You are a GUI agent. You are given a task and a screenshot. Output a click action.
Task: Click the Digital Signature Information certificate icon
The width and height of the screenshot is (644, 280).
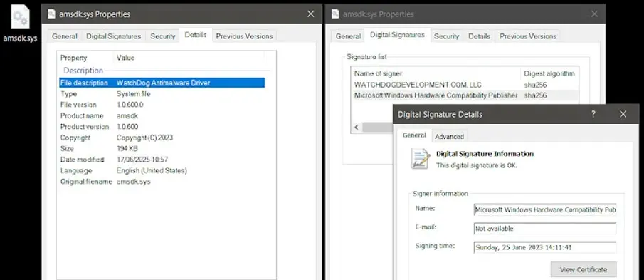(x=421, y=159)
